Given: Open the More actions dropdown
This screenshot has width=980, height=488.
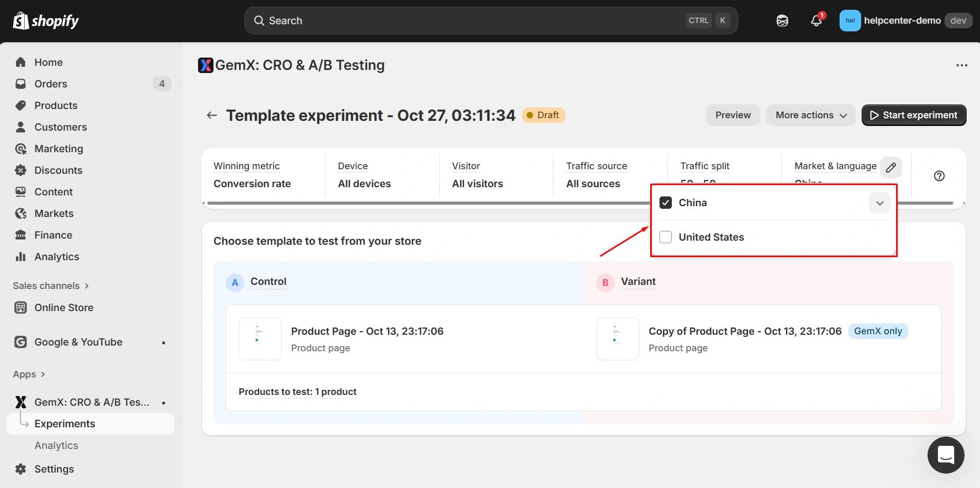Looking at the screenshot, I should (x=810, y=115).
